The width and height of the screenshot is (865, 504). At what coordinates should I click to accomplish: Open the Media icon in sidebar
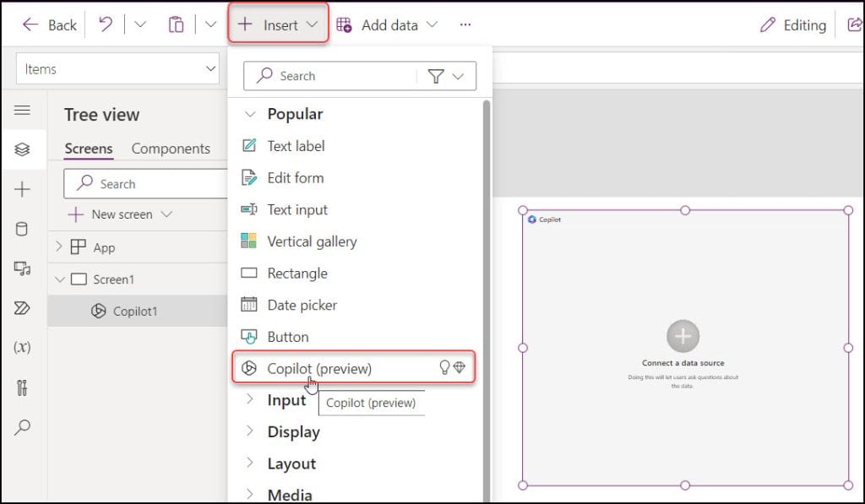point(22,268)
